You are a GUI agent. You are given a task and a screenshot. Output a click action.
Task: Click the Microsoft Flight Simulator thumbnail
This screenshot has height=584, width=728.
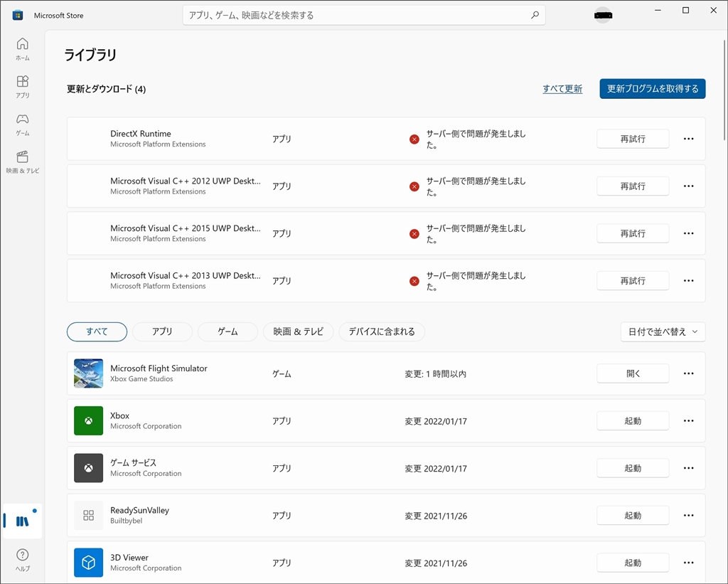pos(88,373)
